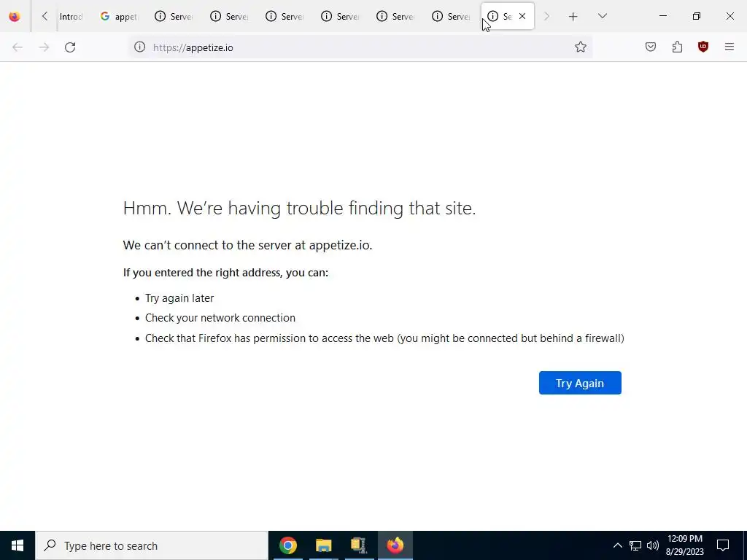Open the notification center icon
The height and width of the screenshot is (560, 747).
(x=723, y=545)
